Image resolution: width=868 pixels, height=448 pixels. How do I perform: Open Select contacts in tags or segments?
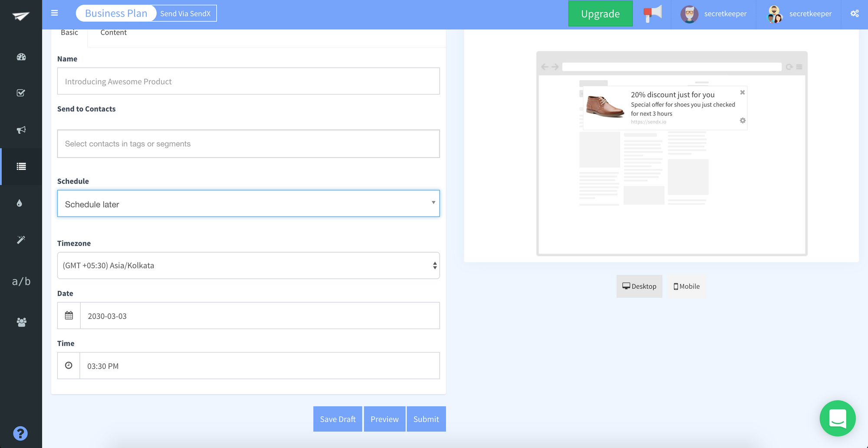pos(248,144)
